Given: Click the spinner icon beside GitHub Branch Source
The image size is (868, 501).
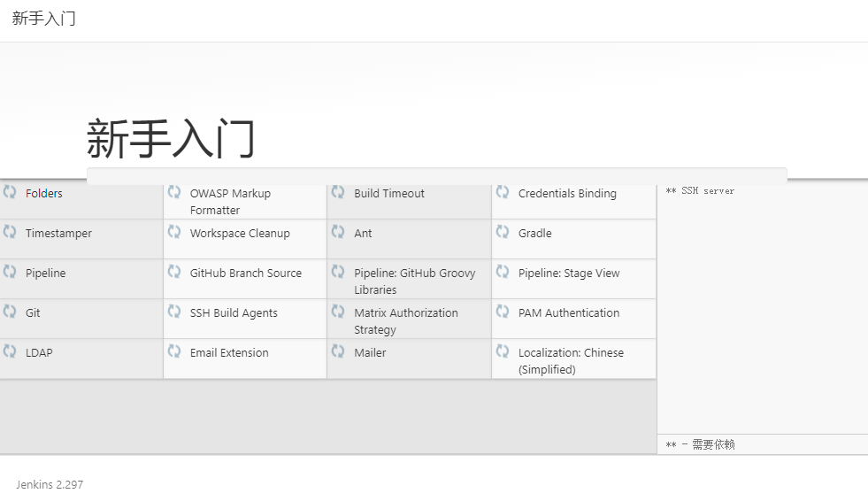Looking at the screenshot, I should coord(173,271).
